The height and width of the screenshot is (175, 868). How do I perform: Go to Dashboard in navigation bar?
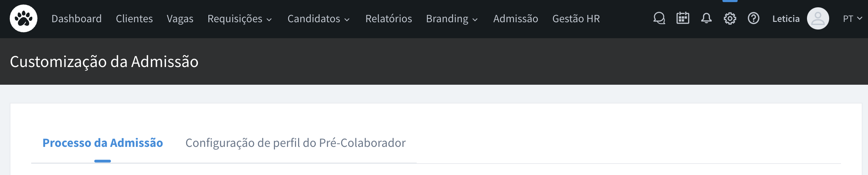pos(77,19)
